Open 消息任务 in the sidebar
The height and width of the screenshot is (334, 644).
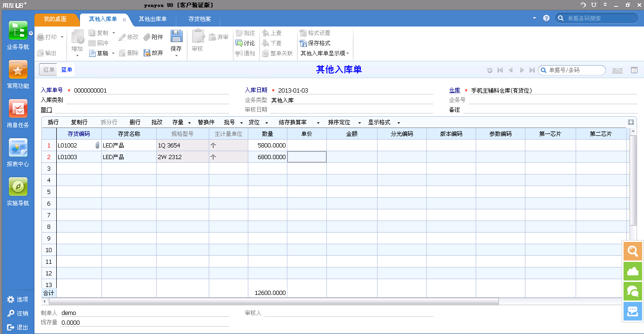18,114
